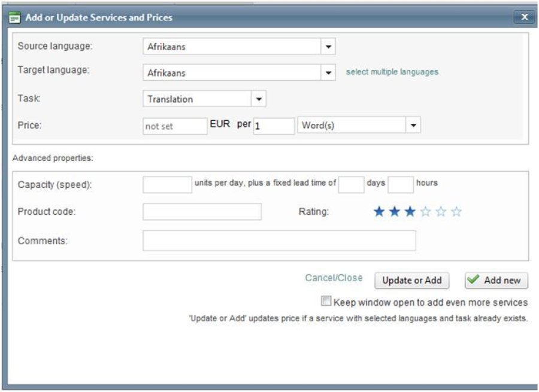This screenshot has height=392, width=539.
Task: Select the fifth rating star
Action: (441, 212)
